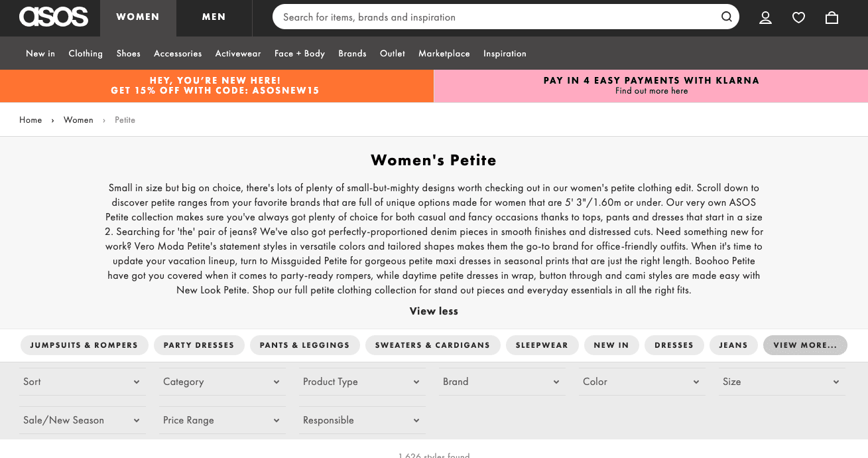868x458 pixels.
Task: Expand the Product Type filter dropdown
Action: pyautogui.click(x=362, y=382)
